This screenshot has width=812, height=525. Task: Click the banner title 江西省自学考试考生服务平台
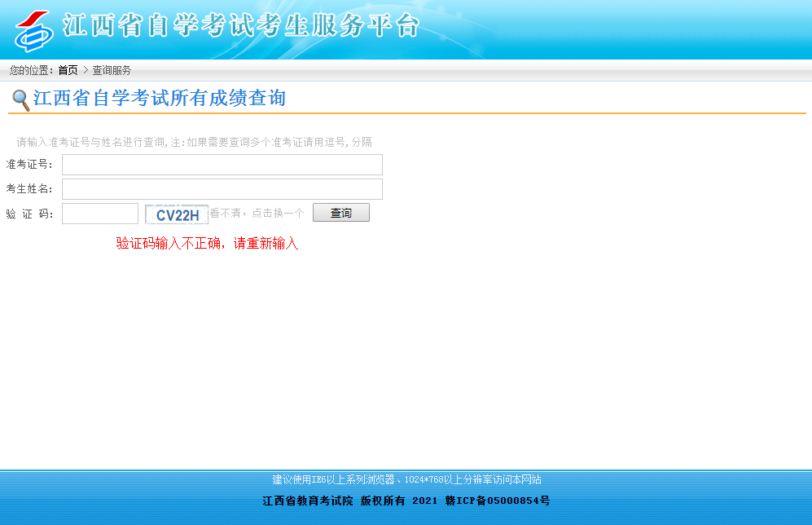(241, 27)
